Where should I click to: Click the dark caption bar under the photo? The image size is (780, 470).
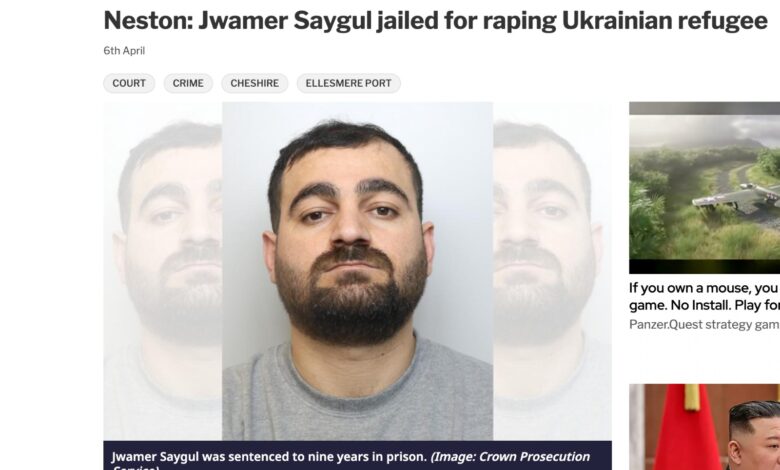tap(357, 456)
